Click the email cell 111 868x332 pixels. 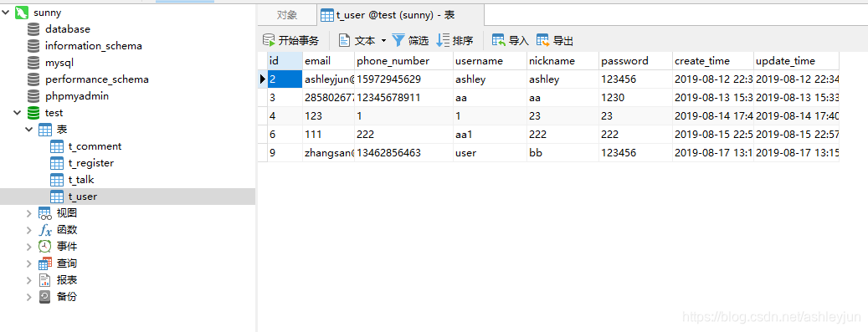(x=328, y=134)
